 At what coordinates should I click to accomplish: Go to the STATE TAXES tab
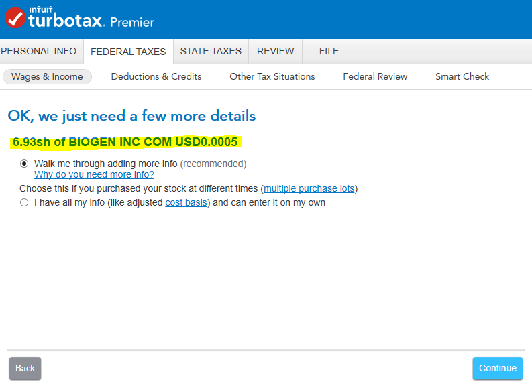[211, 51]
